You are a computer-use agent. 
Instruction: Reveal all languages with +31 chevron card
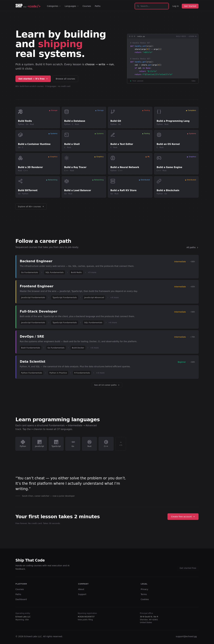point(121,444)
